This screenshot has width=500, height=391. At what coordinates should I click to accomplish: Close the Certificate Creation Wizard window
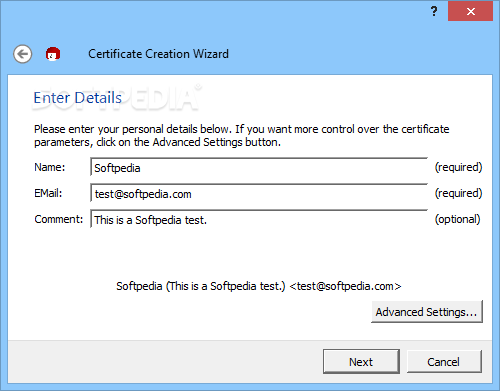[x=470, y=11]
